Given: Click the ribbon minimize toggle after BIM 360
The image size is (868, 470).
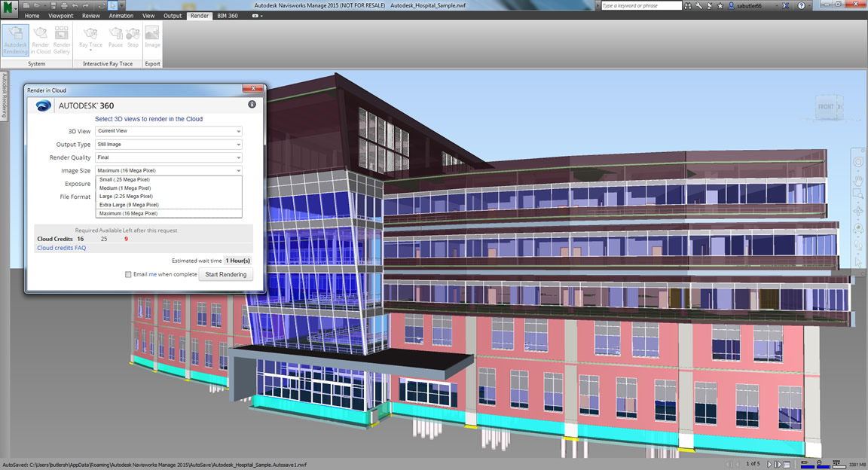Looking at the screenshot, I should coord(255,16).
